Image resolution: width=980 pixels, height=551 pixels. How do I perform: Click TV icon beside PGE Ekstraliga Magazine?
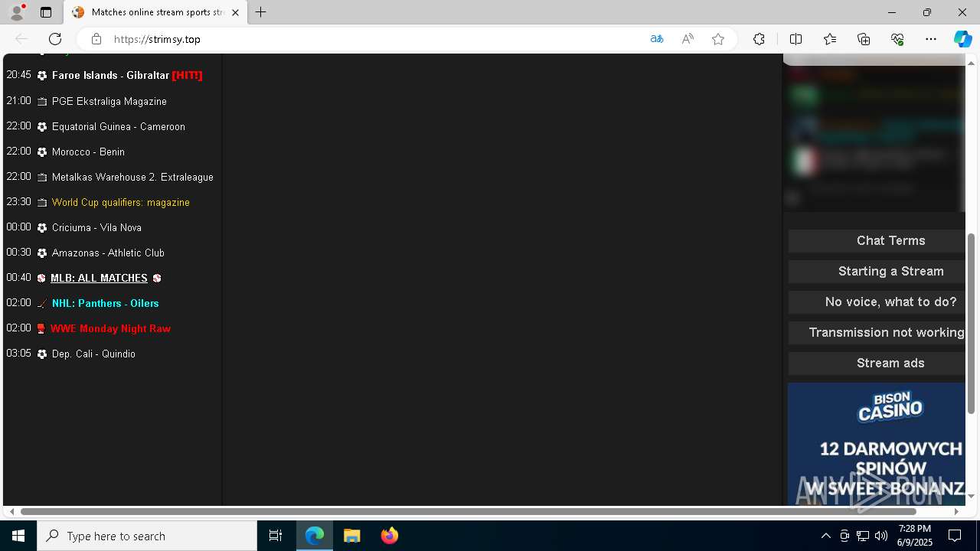coord(42,102)
